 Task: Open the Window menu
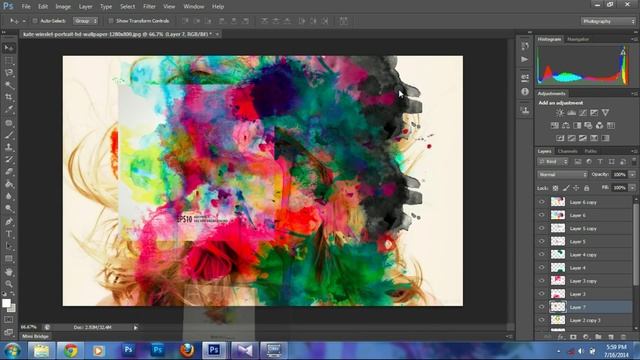click(193, 7)
